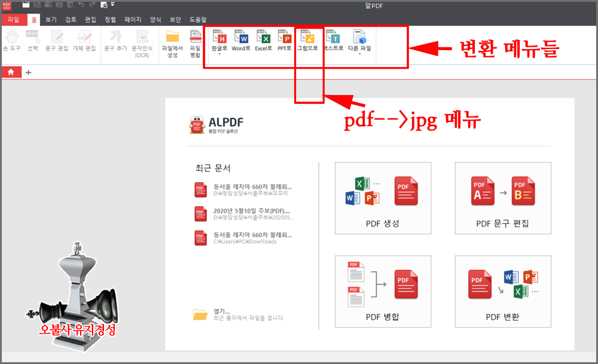Switch to the 홈 ribbon tab
The width and height of the screenshot is (598, 364).
34,20
